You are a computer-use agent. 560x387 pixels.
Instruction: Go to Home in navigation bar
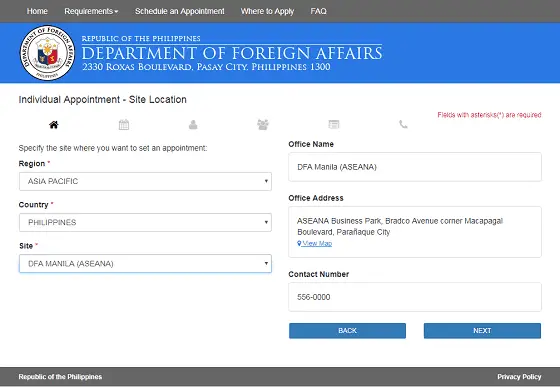pyautogui.click(x=37, y=11)
